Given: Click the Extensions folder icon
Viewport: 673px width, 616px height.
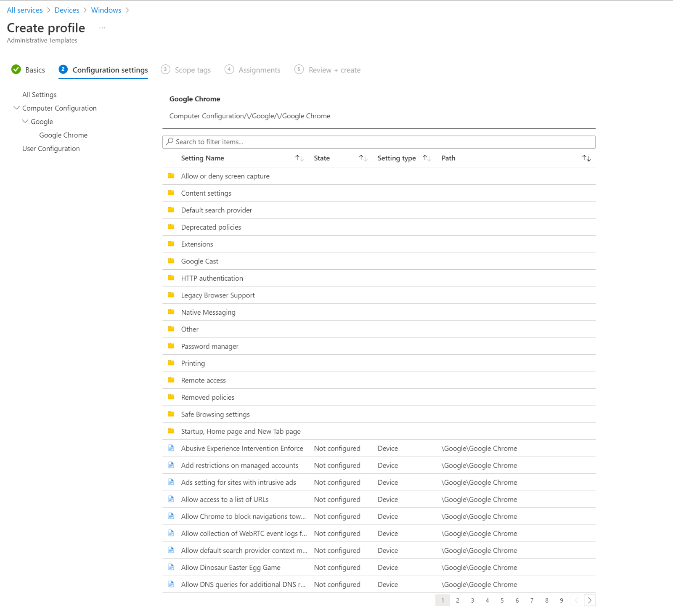Looking at the screenshot, I should [x=171, y=244].
